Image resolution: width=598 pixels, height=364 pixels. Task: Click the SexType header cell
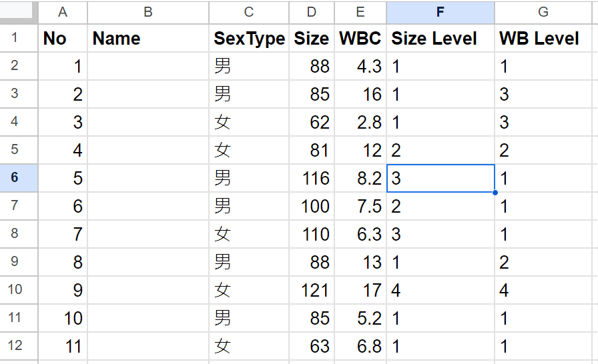pos(248,39)
